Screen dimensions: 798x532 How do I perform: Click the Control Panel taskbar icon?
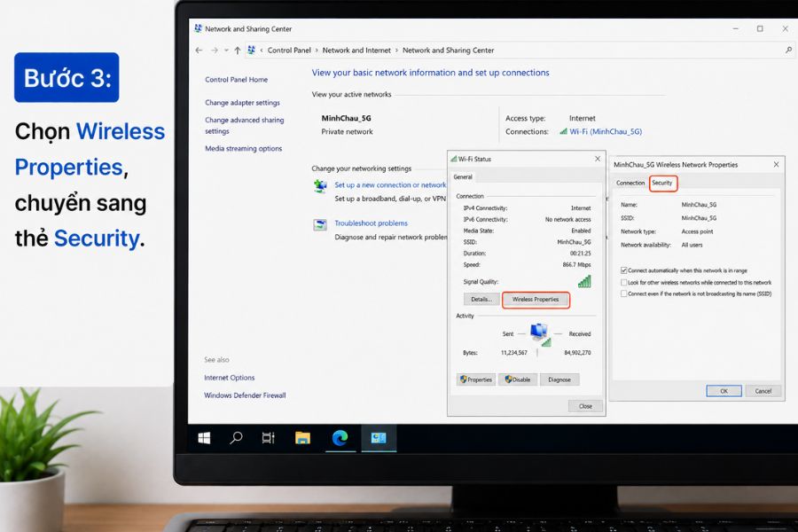tap(379, 438)
